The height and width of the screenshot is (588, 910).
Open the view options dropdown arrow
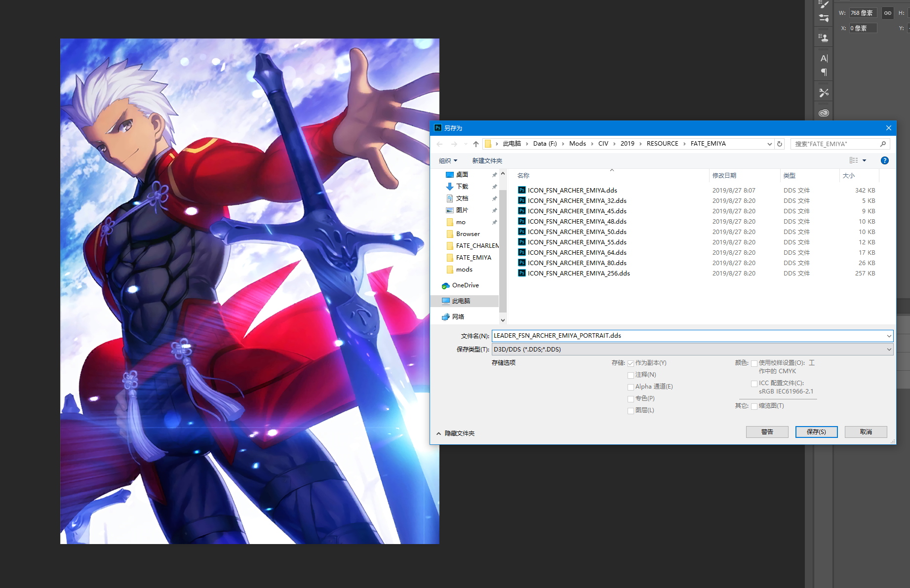(x=864, y=160)
